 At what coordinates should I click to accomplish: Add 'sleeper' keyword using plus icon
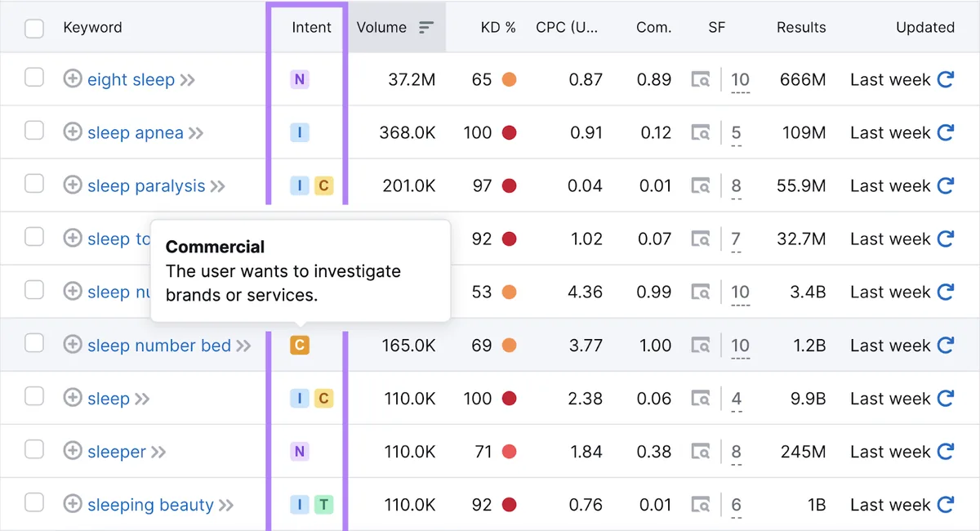click(73, 452)
